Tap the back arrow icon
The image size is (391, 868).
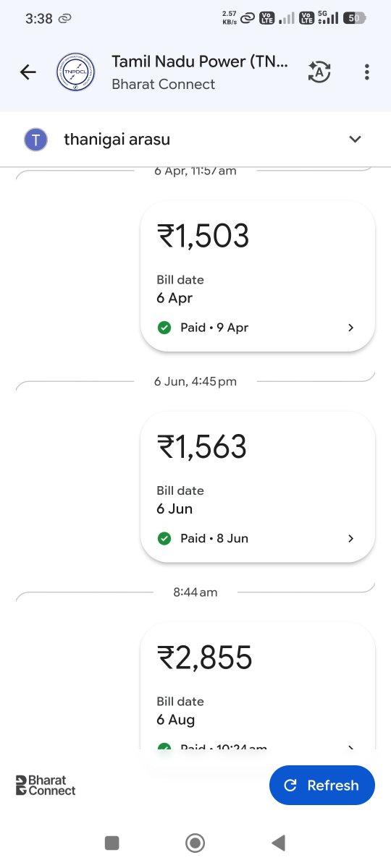[28, 72]
